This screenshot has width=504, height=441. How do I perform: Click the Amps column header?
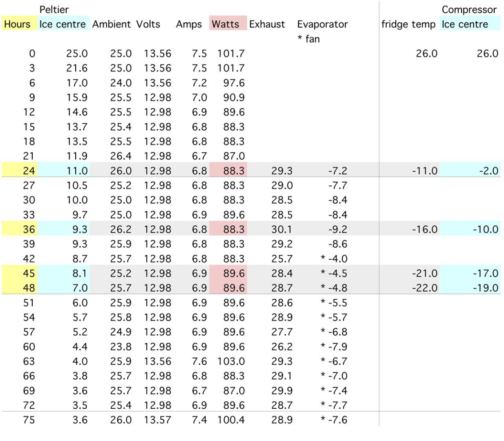click(189, 24)
